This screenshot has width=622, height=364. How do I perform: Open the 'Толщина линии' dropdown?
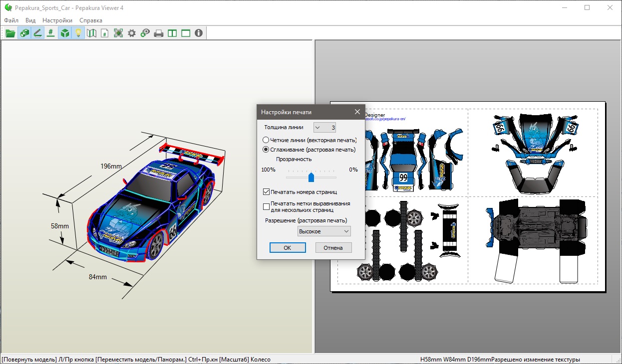[324, 128]
